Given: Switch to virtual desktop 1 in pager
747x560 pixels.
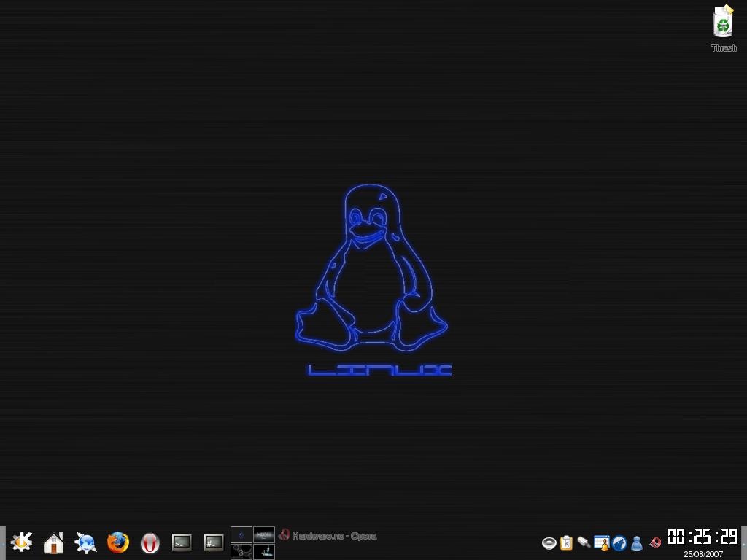Looking at the screenshot, I should 241,534.
